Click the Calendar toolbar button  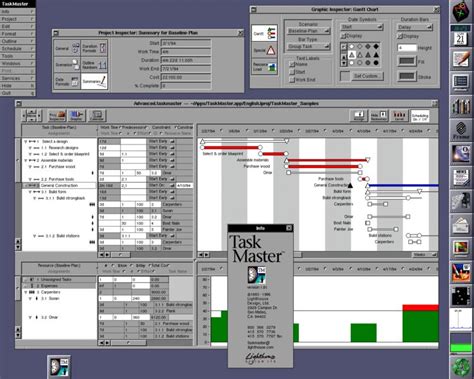tap(97, 116)
